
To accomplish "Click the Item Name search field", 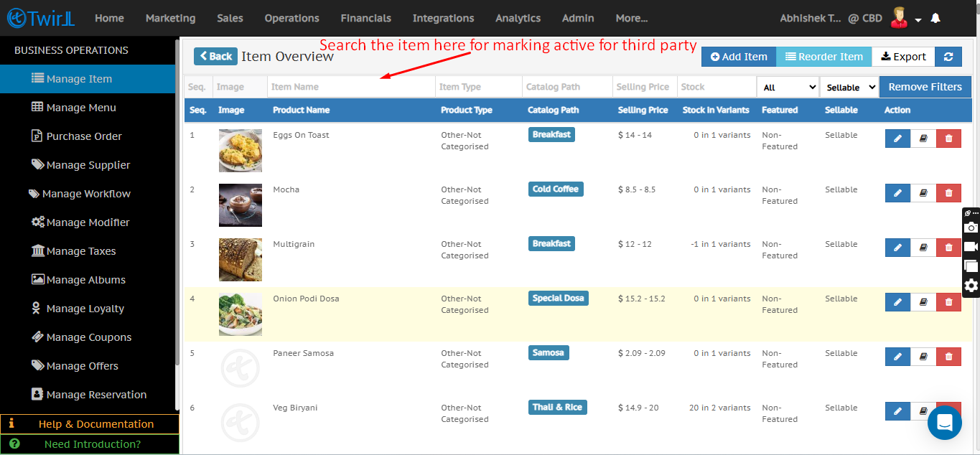I will tap(351, 87).
